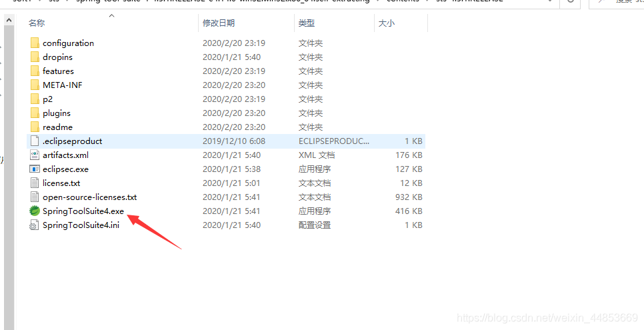
Task: Select the .eclipseproduct file name
Action: tap(72, 141)
